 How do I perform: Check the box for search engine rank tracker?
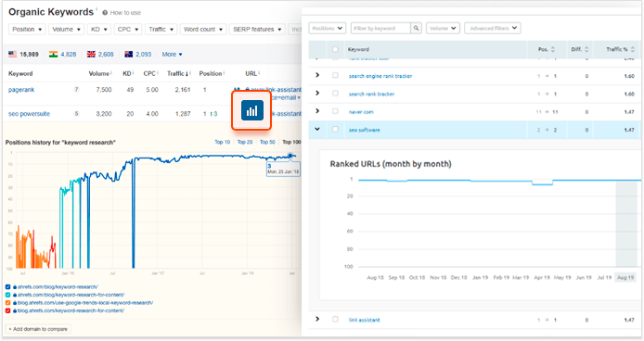pyautogui.click(x=335, y=75)
